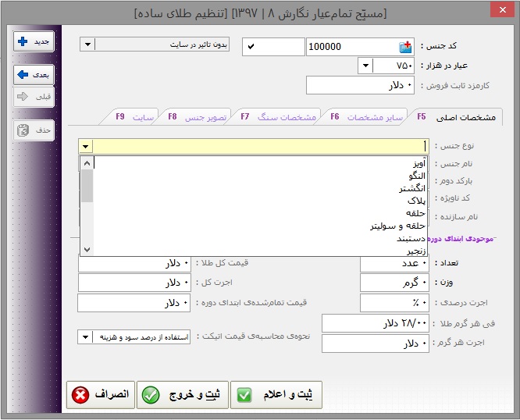This screenshot has width=520, height=420.
Task: Click the حذف delete button
Action: pyautogui.click(x=34, y=130)
